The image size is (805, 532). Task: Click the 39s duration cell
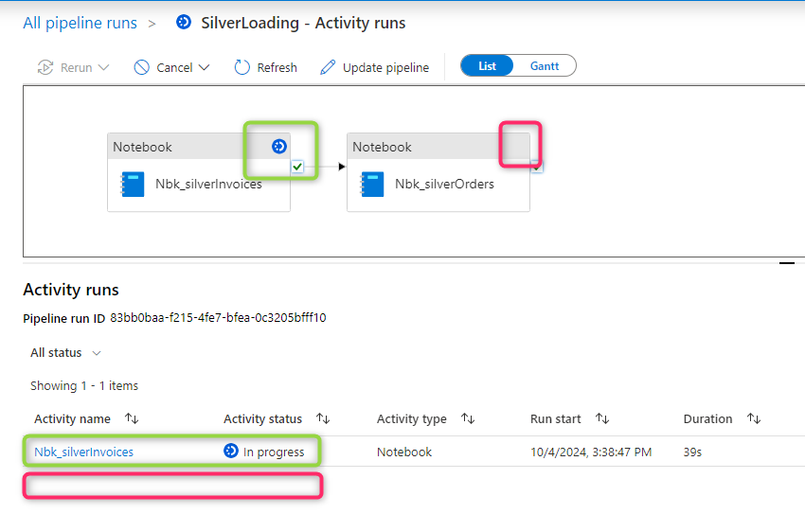692,452
